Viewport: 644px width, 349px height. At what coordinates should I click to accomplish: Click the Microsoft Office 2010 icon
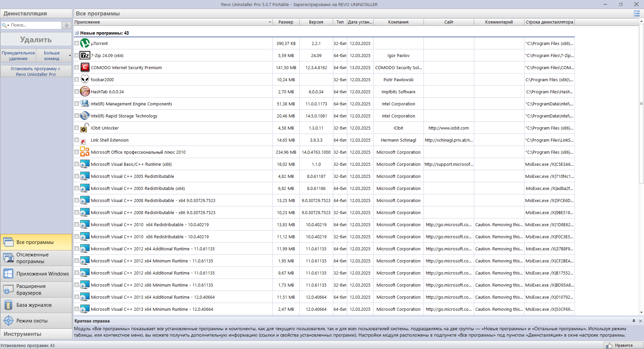click(85, 152)
